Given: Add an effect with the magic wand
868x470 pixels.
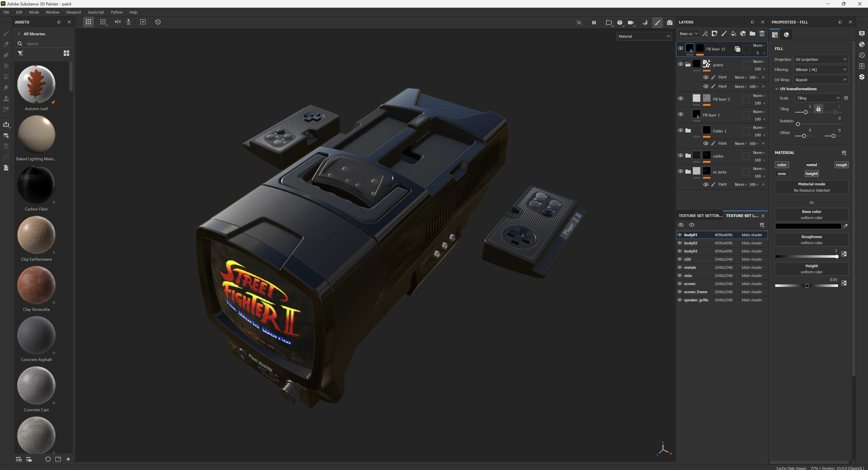Looking at the screenshot, I should [705, 33].
